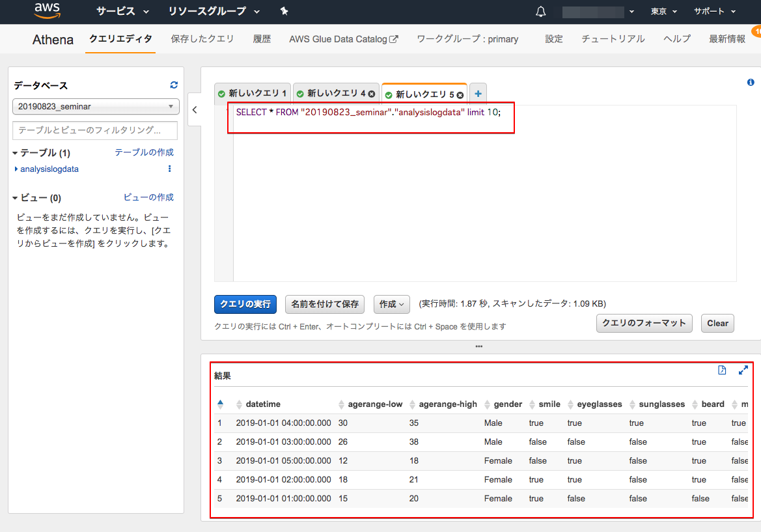Open the サポート menu
Image resolution: width=761 pixels, height=532 pixels.
click(714, 11)
